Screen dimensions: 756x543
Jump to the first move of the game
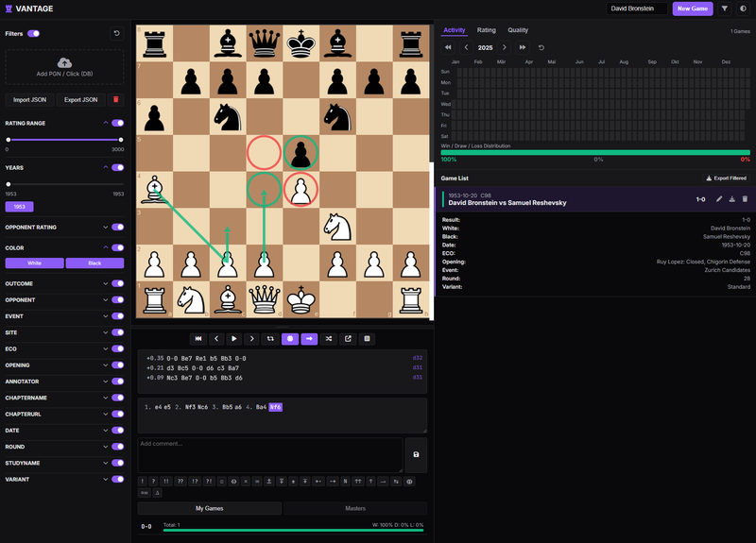[198, 338]
